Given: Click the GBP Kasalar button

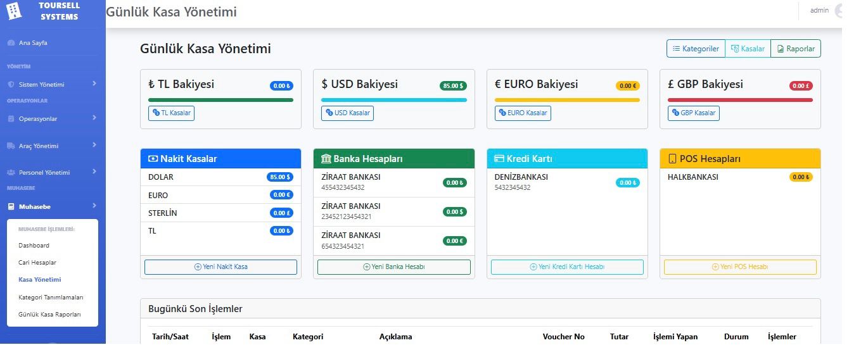Looking at the screenshot, I should coord(694,113).
